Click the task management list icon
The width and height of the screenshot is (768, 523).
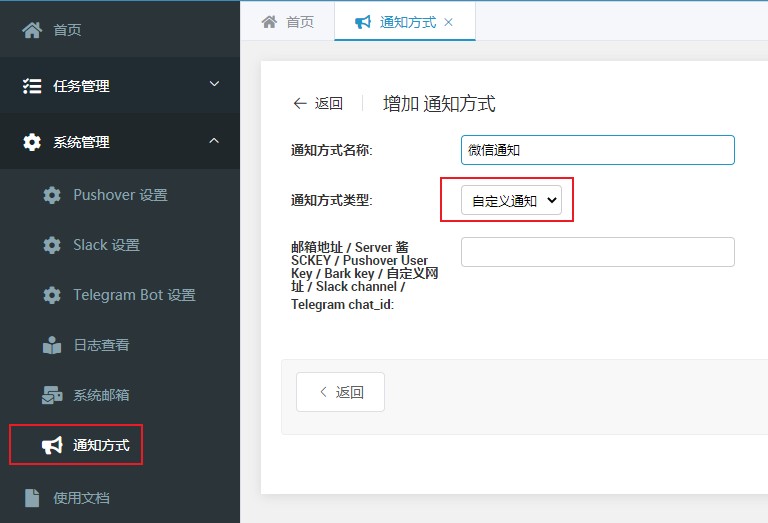[x=32, y=86]
